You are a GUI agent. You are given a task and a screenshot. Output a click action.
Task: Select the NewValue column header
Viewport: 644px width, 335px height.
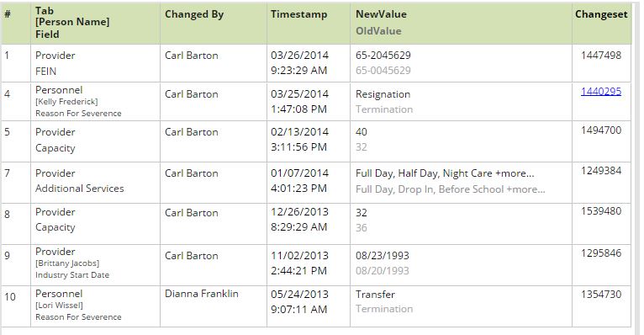pyautogui.click(x=381, y=14)
